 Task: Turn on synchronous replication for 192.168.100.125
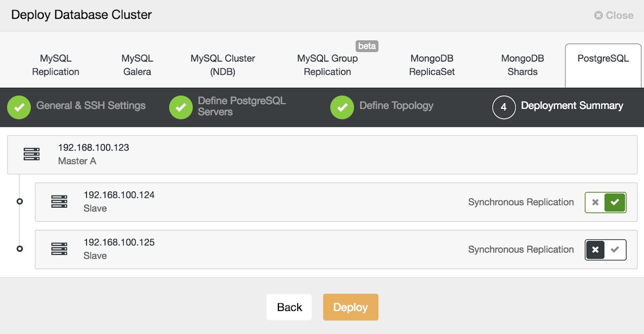point(615,250)
